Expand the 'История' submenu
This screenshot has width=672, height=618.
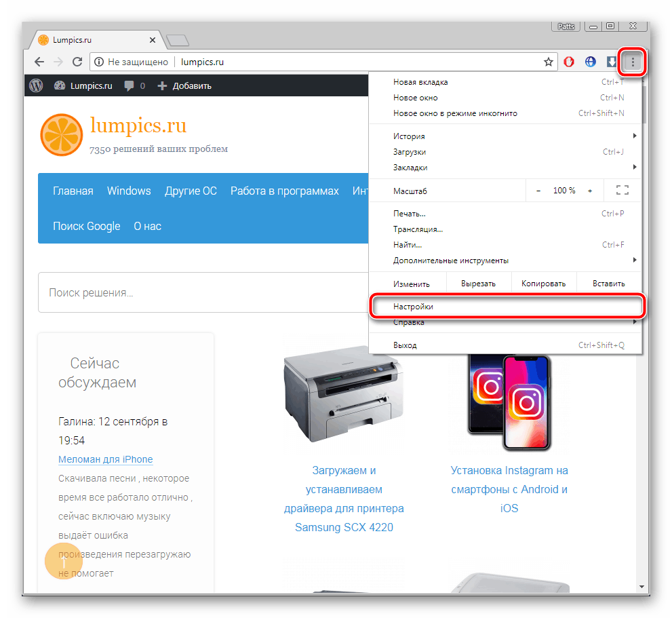point(505,136)
